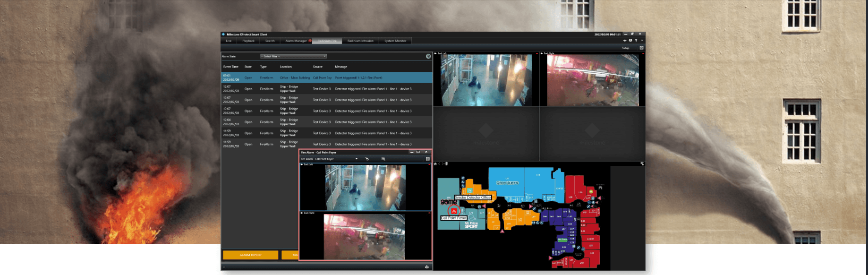868x275 pixels.
Task: Select the 09:01 Office Main Building alarm row
Action: [x=327, y=77]
